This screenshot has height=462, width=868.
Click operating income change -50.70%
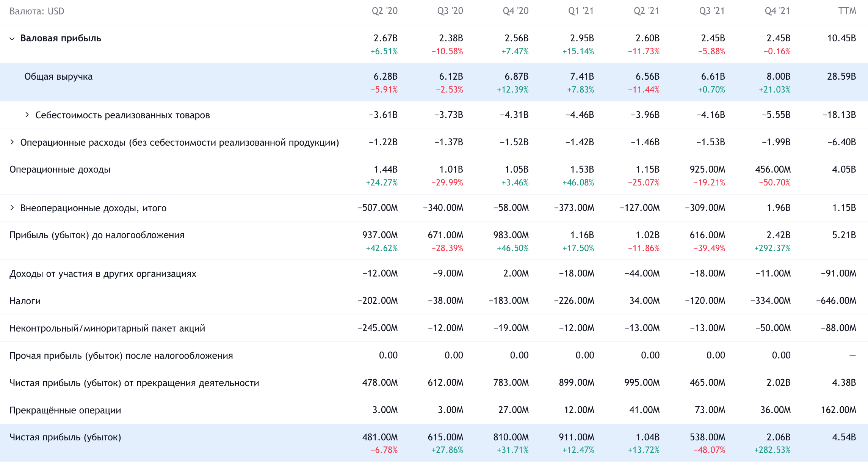coord(775,183)
